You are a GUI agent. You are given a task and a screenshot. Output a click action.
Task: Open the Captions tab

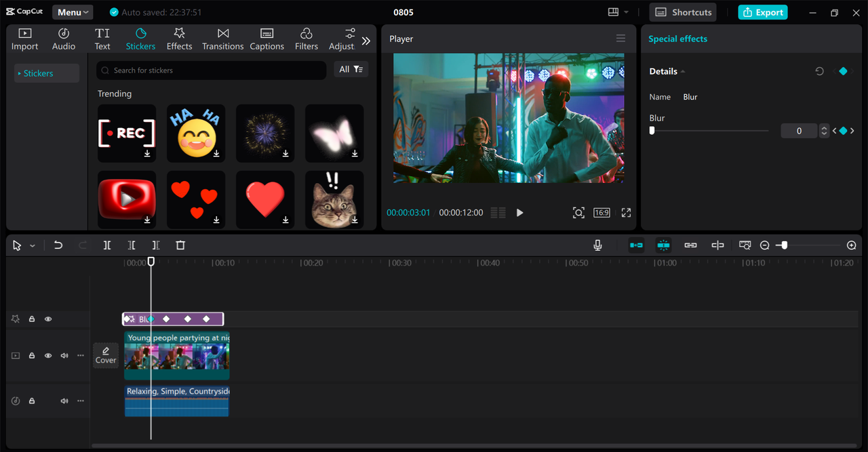pos(267,39)
